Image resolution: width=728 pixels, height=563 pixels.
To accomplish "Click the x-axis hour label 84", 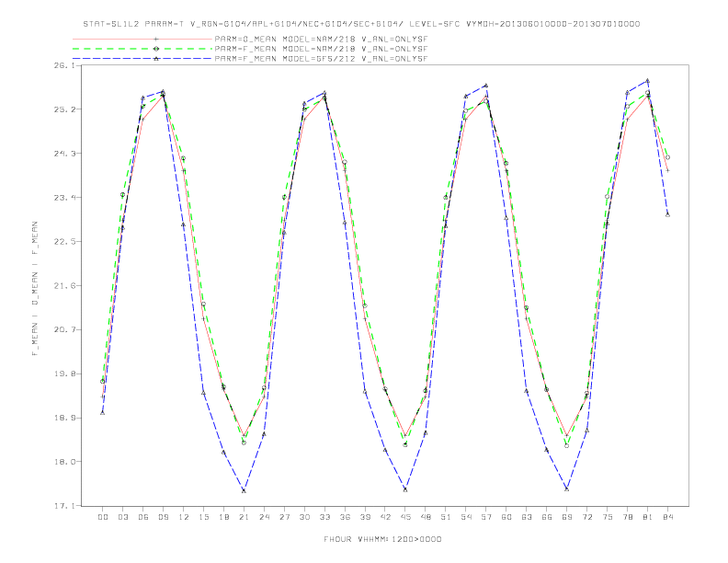I will [667, 517].
